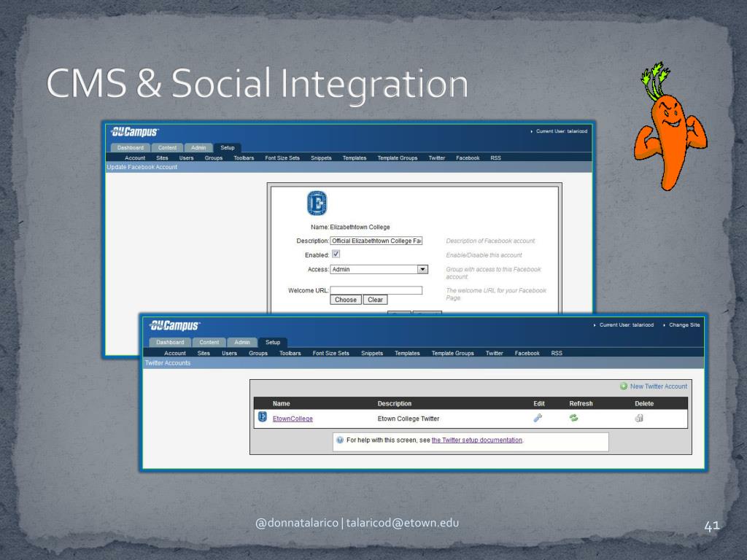Open Account menu item in Twitter Accounts window

[x=175, y=354]
